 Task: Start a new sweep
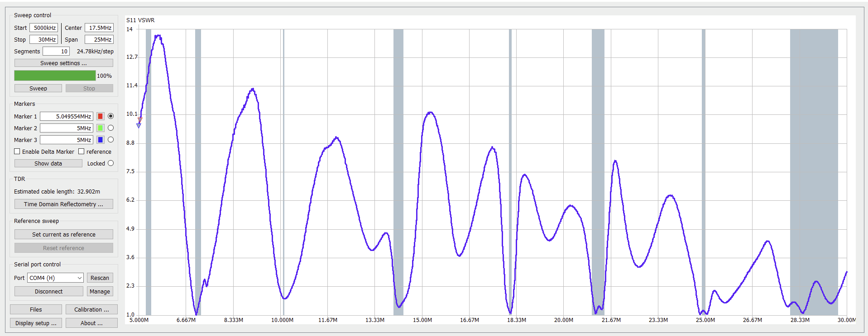pos(38,88)
